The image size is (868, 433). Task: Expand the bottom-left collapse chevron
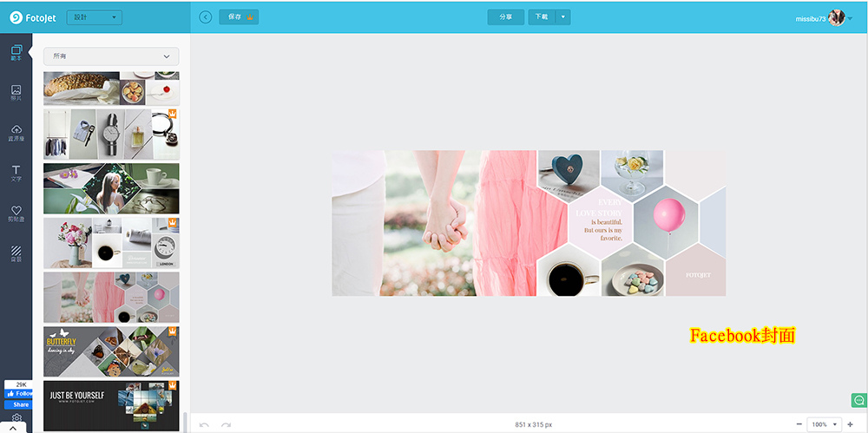tap(13, 429)
